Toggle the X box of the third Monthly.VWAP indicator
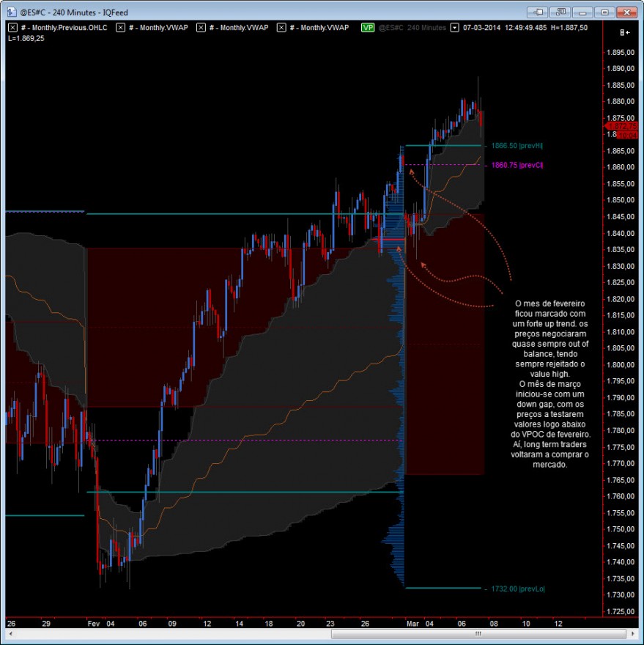644x645 pixels. click(281, 28)
